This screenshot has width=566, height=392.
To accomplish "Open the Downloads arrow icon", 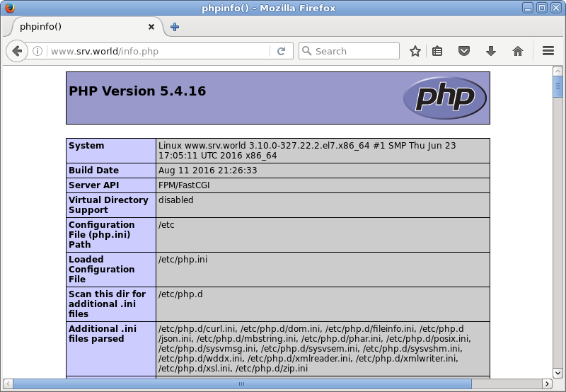I will (490, 51).
